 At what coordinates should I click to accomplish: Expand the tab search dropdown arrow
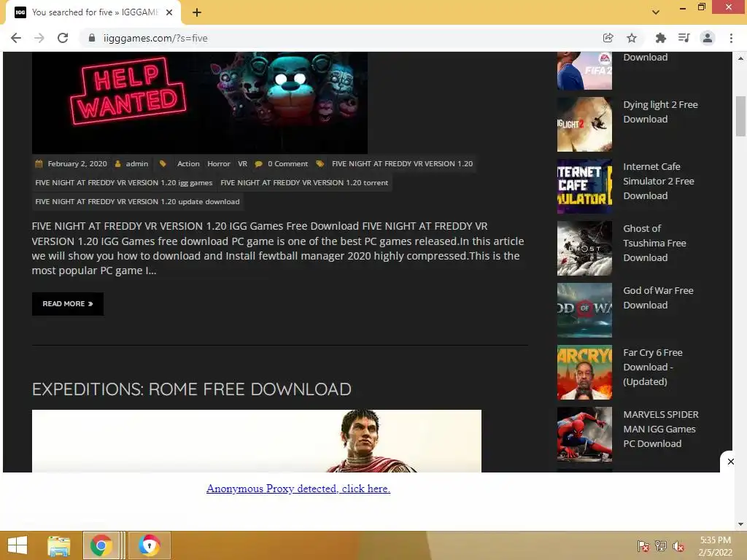[656, 12]
